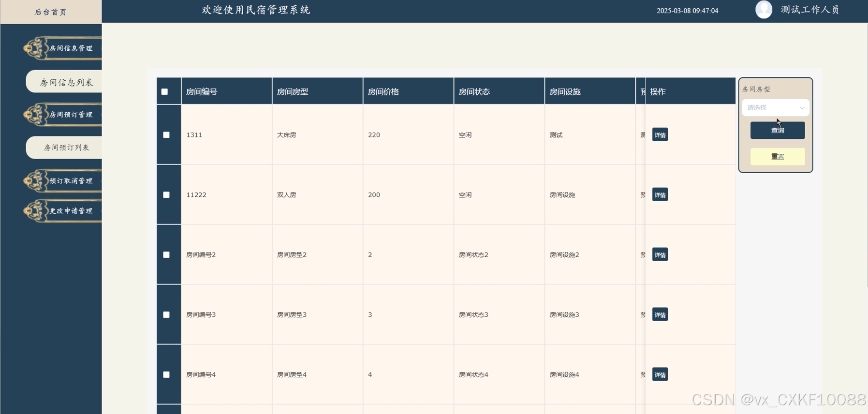Check the row for 房间编号4

coord(166,375)
